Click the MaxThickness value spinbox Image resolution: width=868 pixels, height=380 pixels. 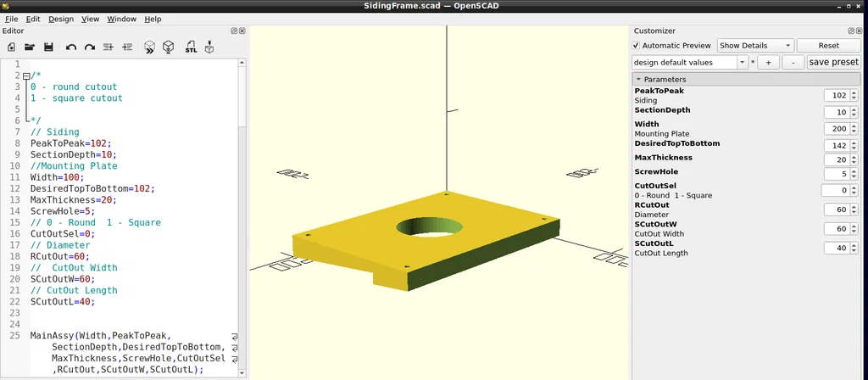tap(840, 160)
